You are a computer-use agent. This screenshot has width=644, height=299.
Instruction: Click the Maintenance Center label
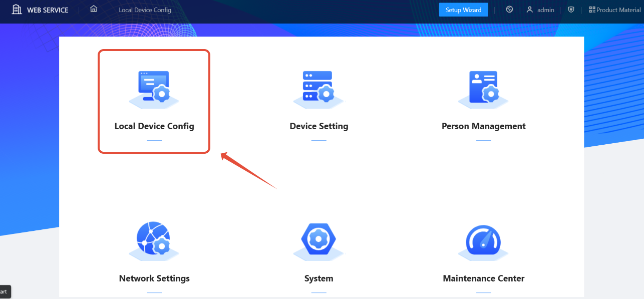click(x=484, y=278)
